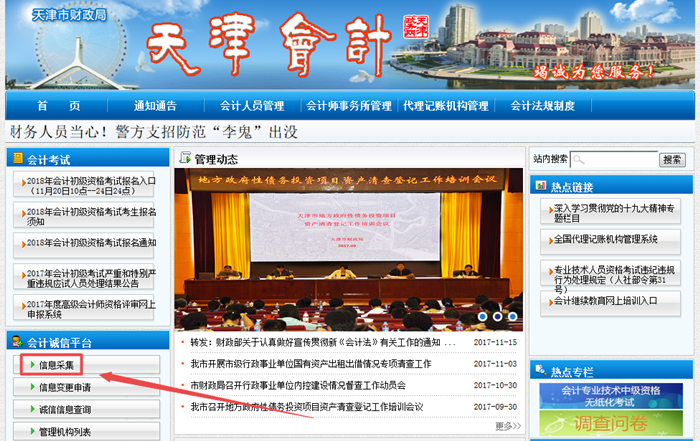Click the 会计诚信平台 panel header icon

click(x=16, y=343)
